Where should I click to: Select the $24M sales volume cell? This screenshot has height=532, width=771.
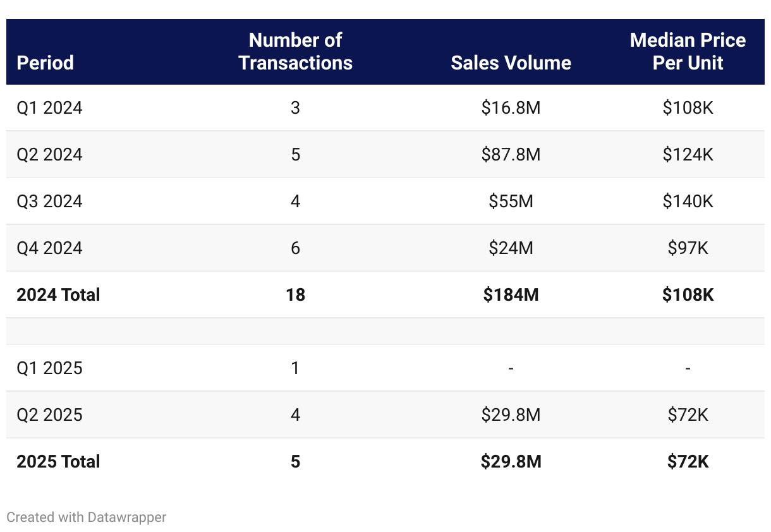[x=511, y=248]
